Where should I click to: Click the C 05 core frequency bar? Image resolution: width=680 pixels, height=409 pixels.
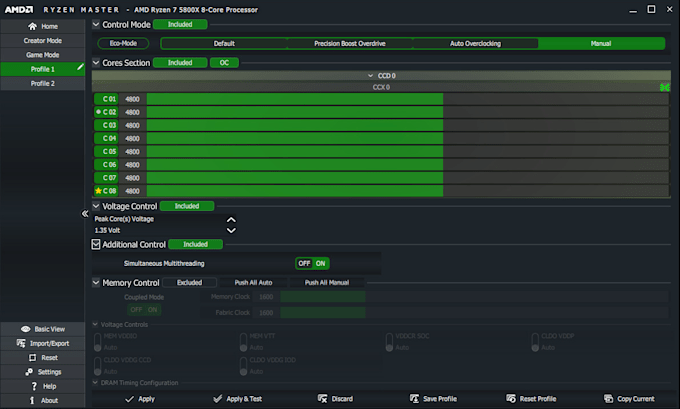click(x=294, y=151)
